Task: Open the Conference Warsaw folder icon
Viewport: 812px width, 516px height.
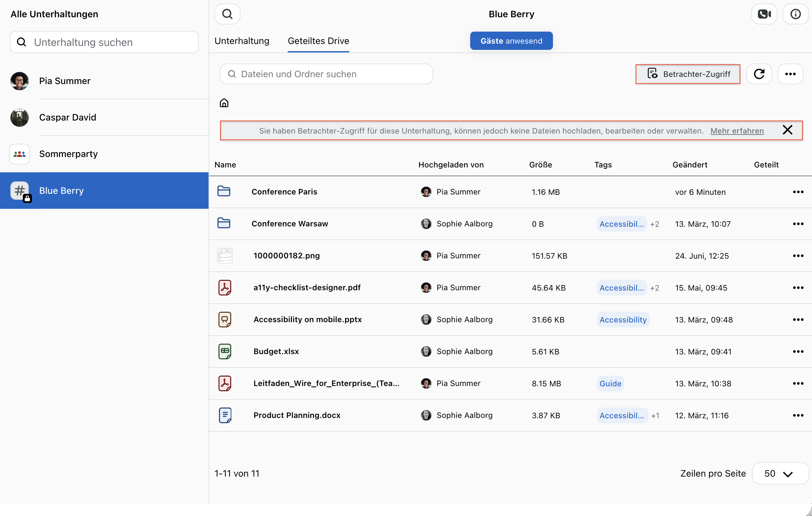Action: point(224,223)
